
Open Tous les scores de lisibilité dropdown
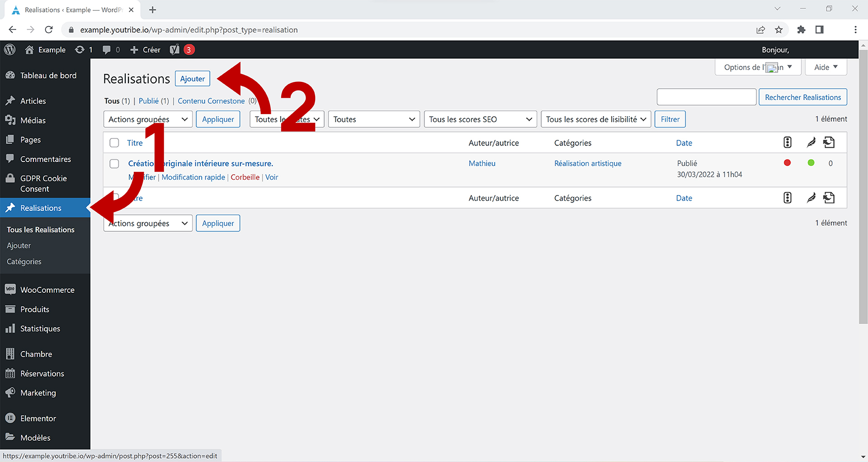(x=595, y=119)
